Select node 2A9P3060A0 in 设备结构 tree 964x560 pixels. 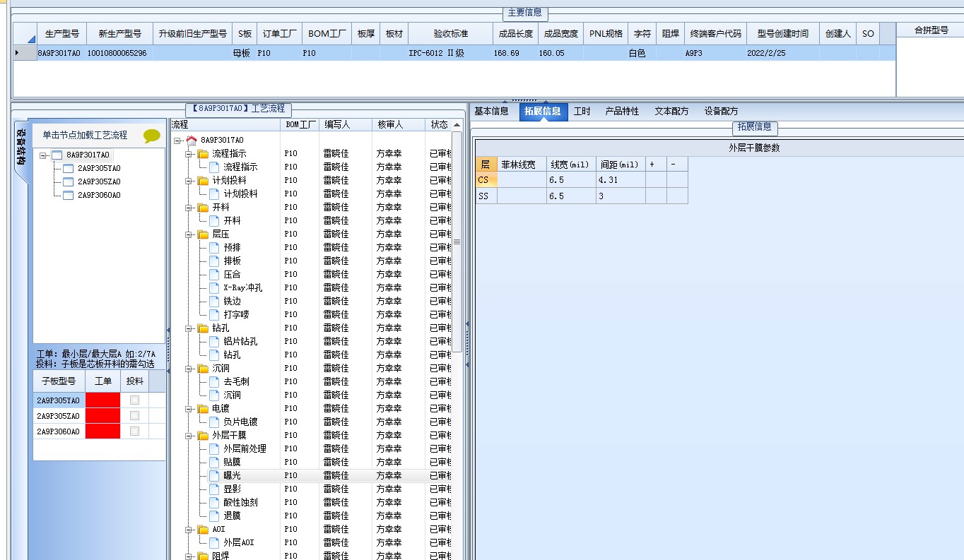coord(99,196)
